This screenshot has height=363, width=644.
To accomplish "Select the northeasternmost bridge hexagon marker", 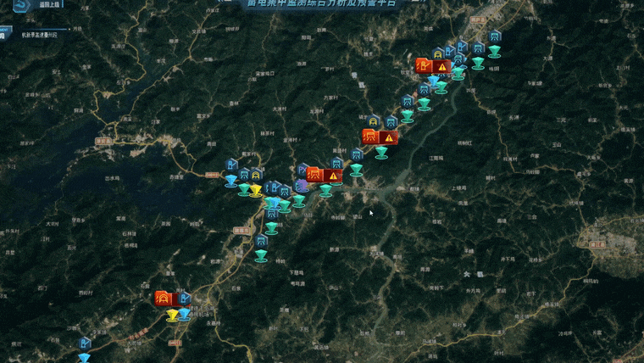I will coord(495,36).
